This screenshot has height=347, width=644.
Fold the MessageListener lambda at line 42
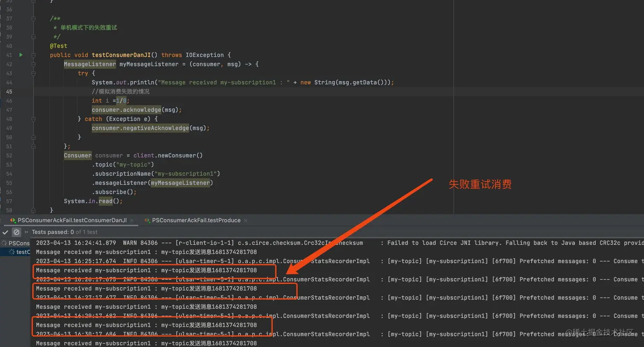click(33, 64)
